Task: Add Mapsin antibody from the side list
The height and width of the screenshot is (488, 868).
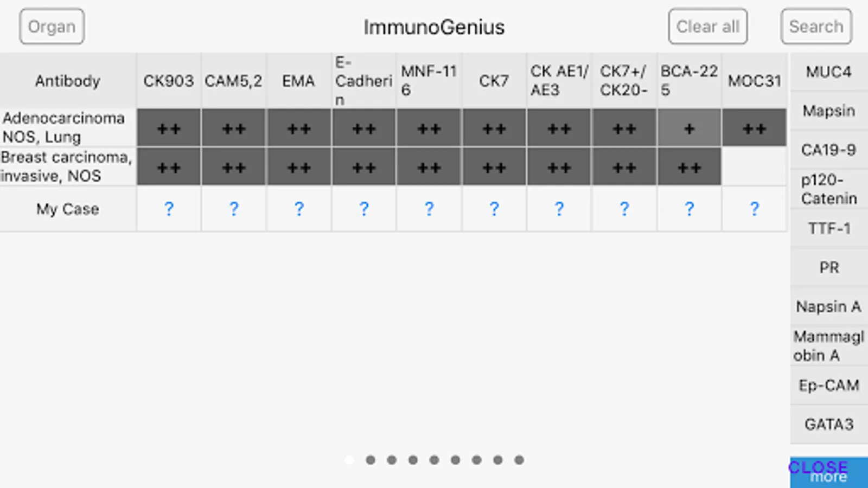Action: point(828,111)
